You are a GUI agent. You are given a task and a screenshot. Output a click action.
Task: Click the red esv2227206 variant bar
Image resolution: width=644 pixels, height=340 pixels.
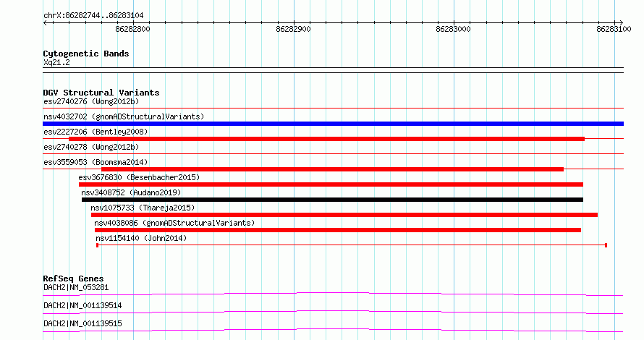[326, 139]
